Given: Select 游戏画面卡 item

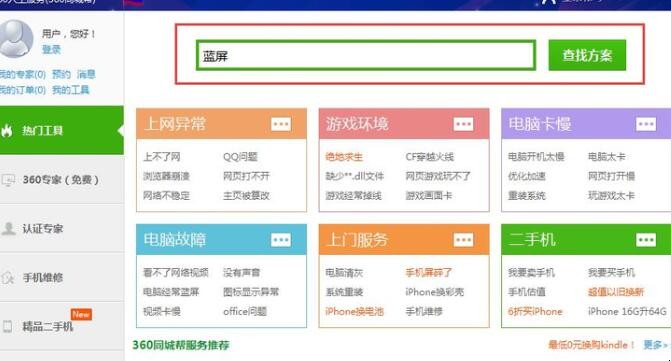Looking at the screenshot, I should 429,196.
